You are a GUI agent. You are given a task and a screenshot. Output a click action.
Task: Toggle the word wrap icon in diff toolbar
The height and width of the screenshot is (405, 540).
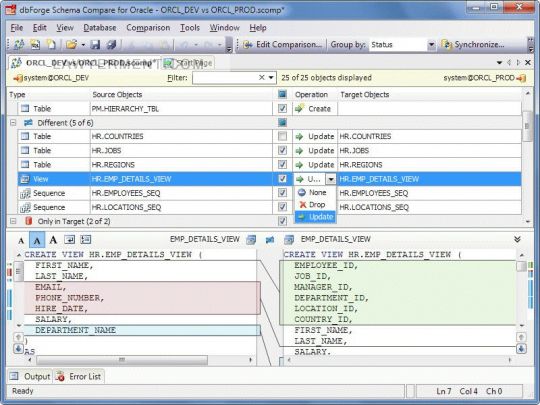[69, 239]
